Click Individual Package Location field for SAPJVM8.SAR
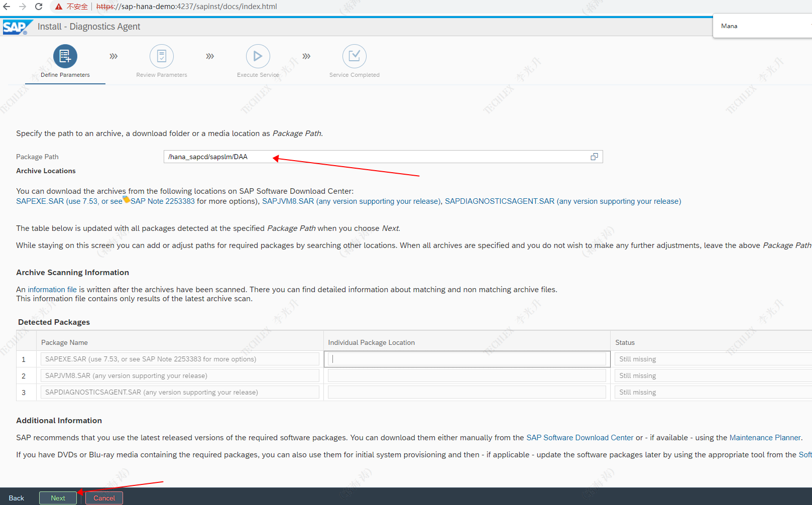 click(x=467, y=375)
